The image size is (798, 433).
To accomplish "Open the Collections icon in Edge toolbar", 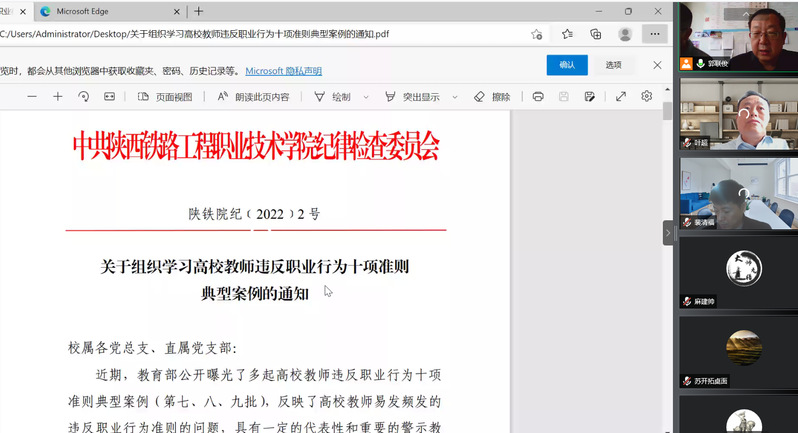I will [x=596, y=34].
